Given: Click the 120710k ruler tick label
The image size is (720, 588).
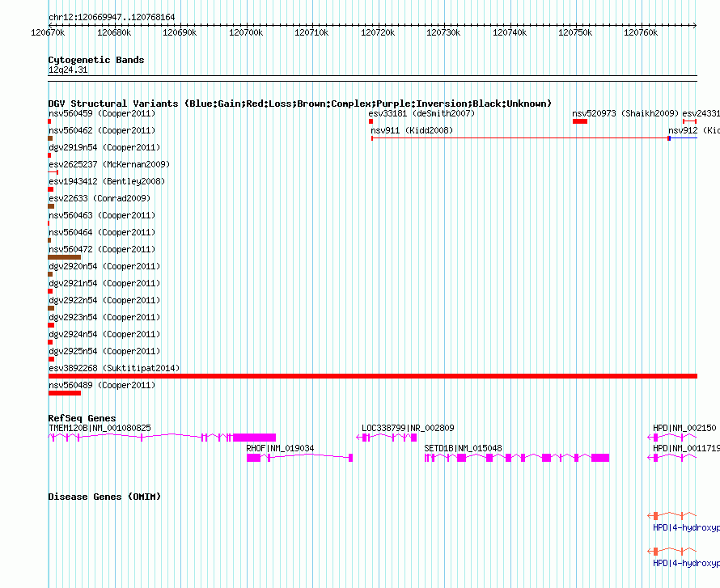Looking at the screenshot, I should 311,32.
